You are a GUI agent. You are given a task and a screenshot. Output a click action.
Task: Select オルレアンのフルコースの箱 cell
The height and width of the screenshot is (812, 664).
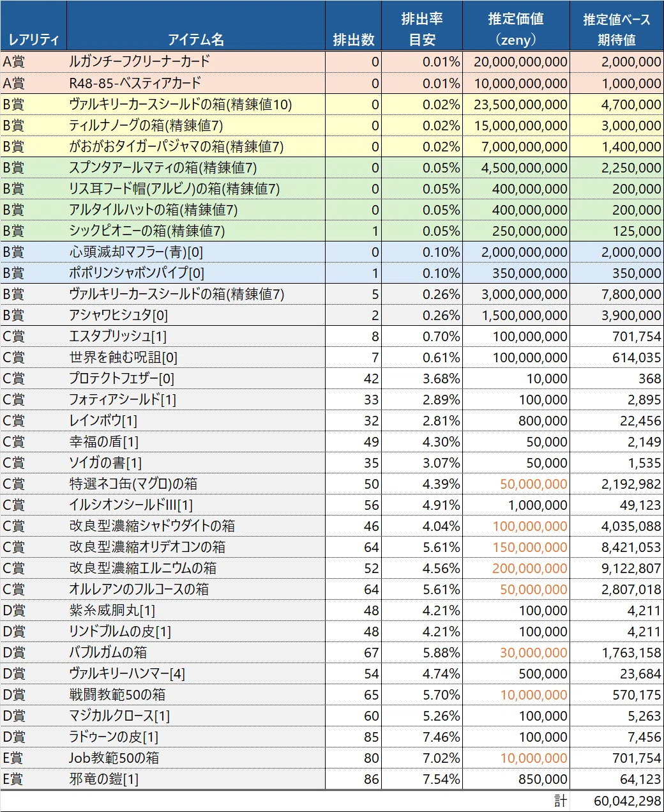coord(196,589)
